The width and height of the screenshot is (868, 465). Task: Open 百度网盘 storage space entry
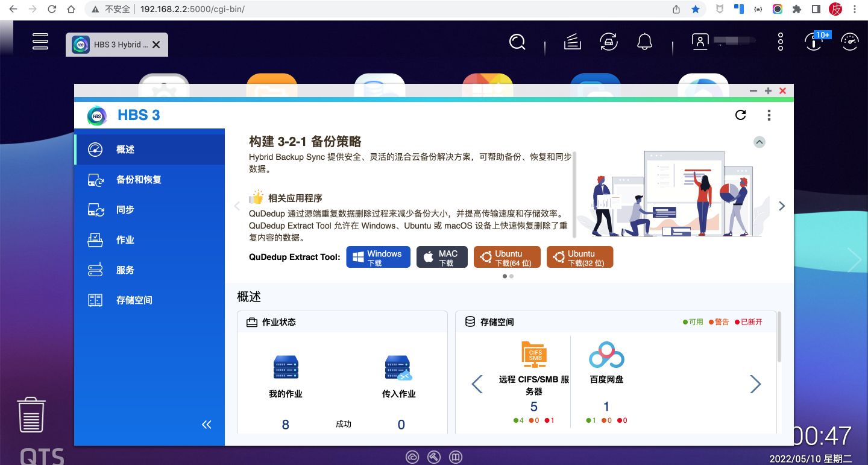(x=606, y=379)
